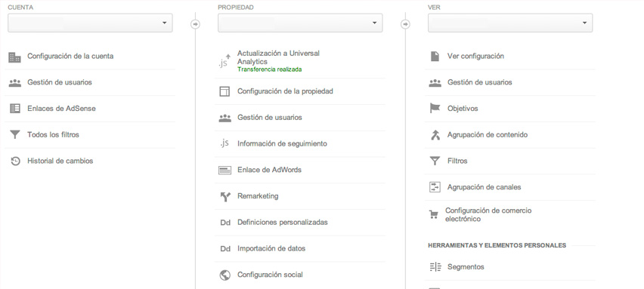This screenshot has height=289, width=644.
Task: Open Filtros in the Ver column
Action: pos(457,161)
